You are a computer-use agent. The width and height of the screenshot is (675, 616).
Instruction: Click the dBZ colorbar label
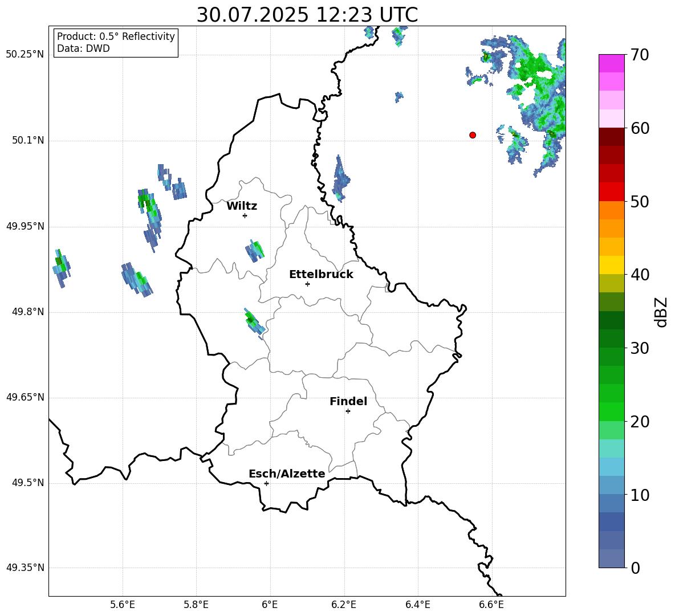661,312
